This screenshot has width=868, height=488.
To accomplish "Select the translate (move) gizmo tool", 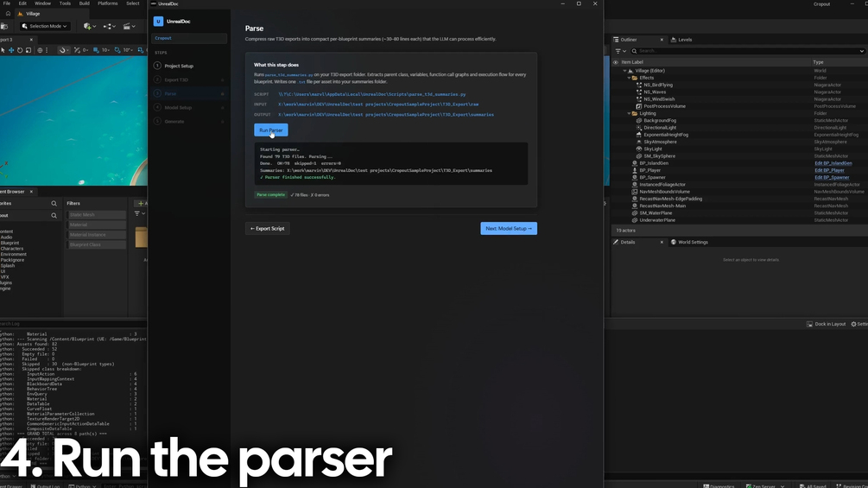I will [11, 50].
